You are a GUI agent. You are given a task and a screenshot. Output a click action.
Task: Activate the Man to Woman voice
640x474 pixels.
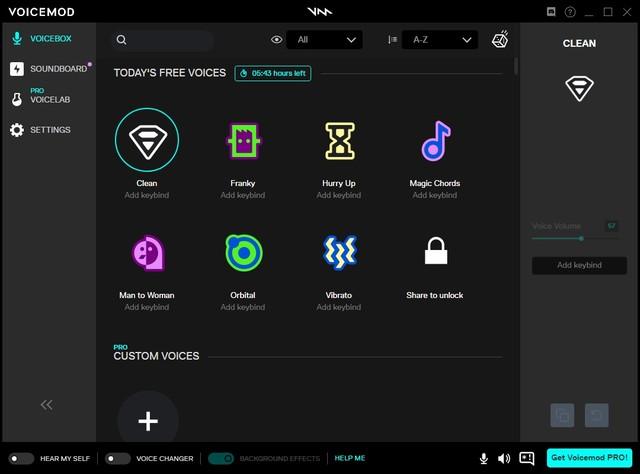[147, 254]
